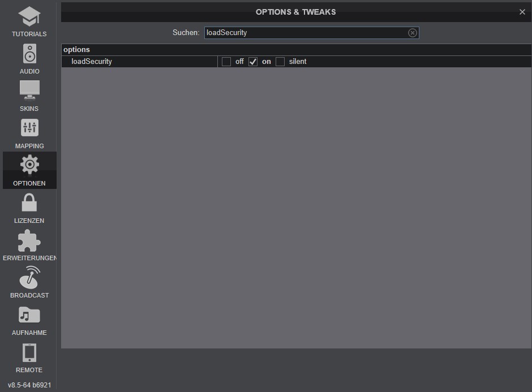Toggle the loadSecurity on checkbox
Screen dimensions: 532x392
coord(253,62)
